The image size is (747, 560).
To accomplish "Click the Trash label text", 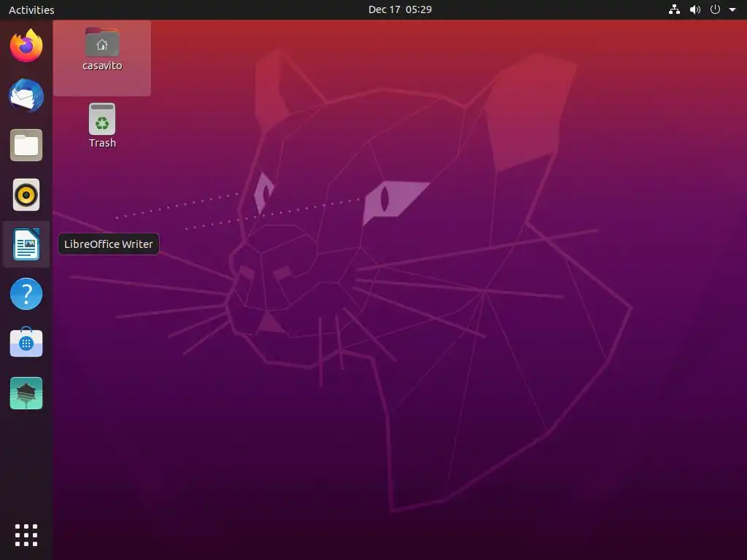I will (102, 143).
